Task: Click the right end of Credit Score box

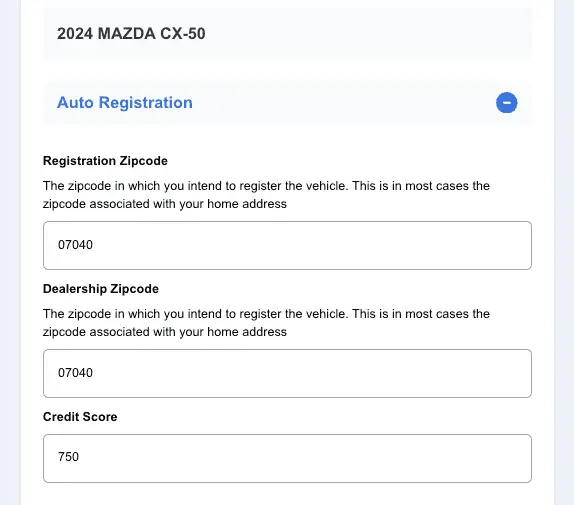Action: [512, 458]
